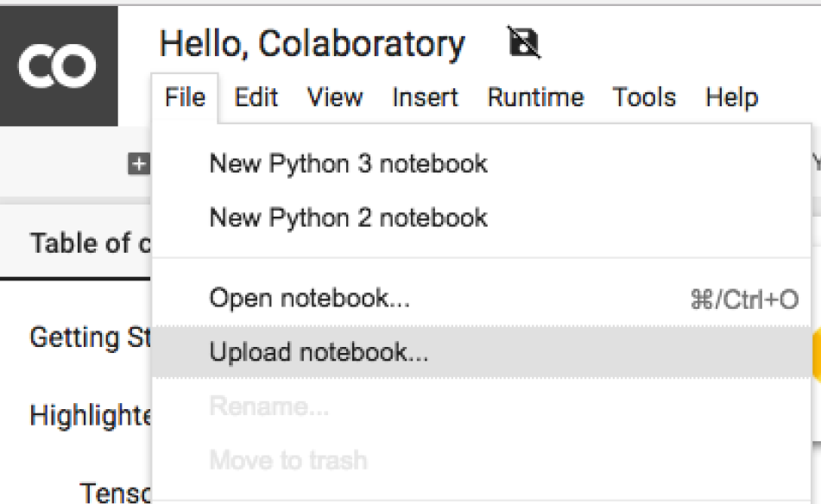Open the Tools menu
The height and width of the screenshot is (504, 821).
click(644, 98)
